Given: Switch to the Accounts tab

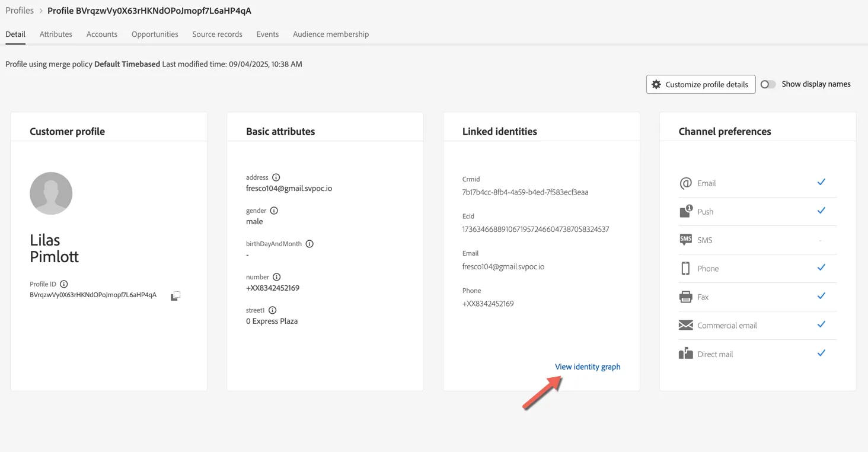Looking at the screenshot, I should coord(102,34).
